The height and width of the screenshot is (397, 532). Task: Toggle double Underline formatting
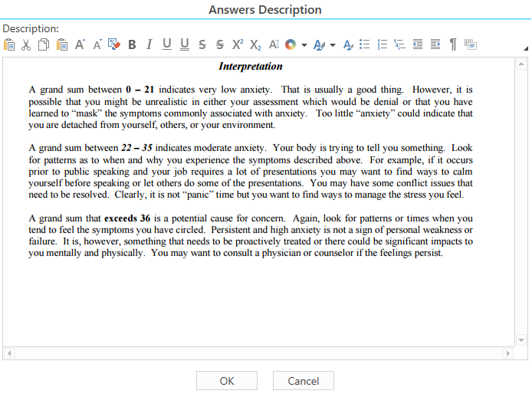(x=185, y=44)
